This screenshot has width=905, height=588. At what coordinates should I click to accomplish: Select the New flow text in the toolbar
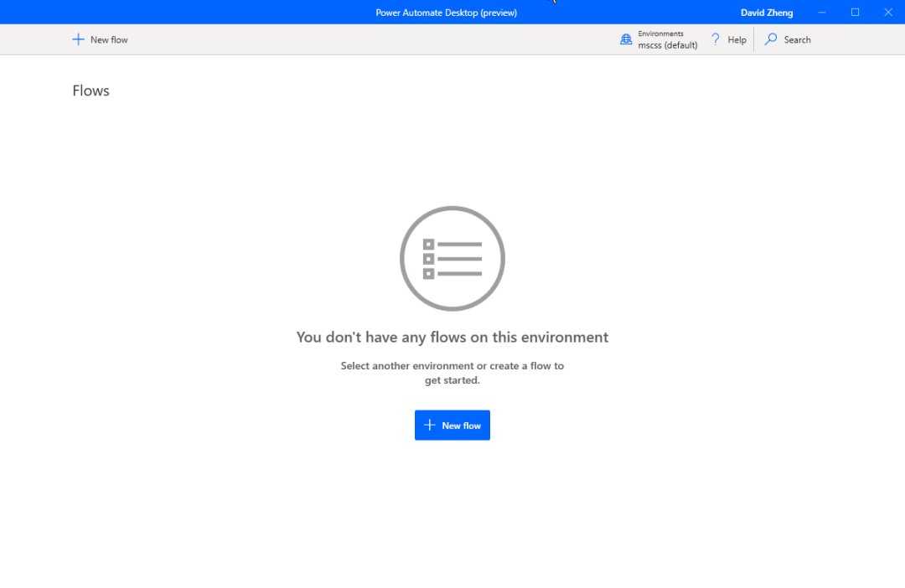coord(109,40)
